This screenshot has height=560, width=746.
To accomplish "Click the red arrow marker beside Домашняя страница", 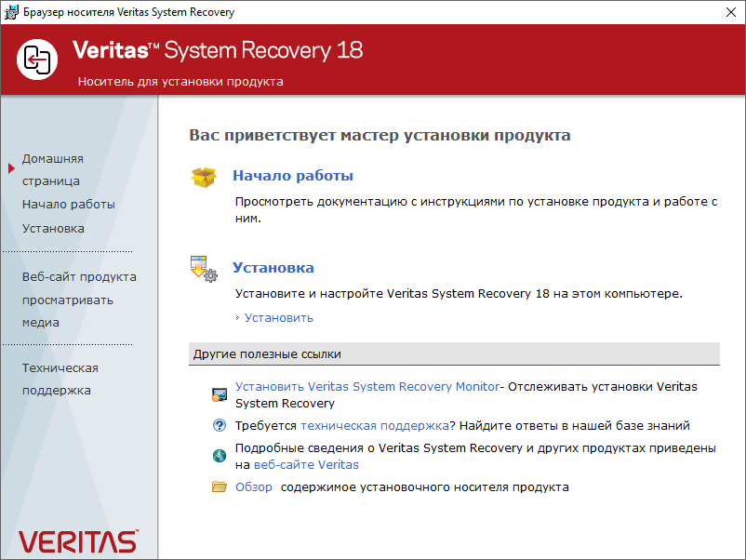I will click(9, 168).
